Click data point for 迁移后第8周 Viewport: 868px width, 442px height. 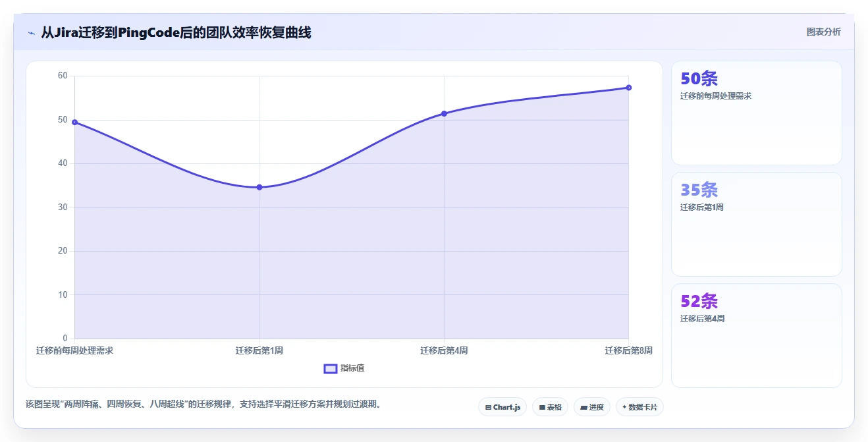coord(629,88)
